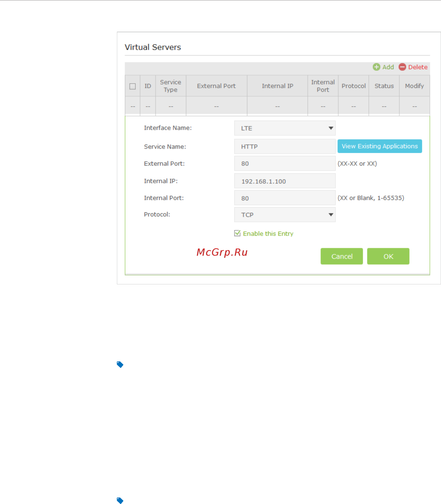Click the Status column header
The image size is (441, 504).
coord(384,86)
